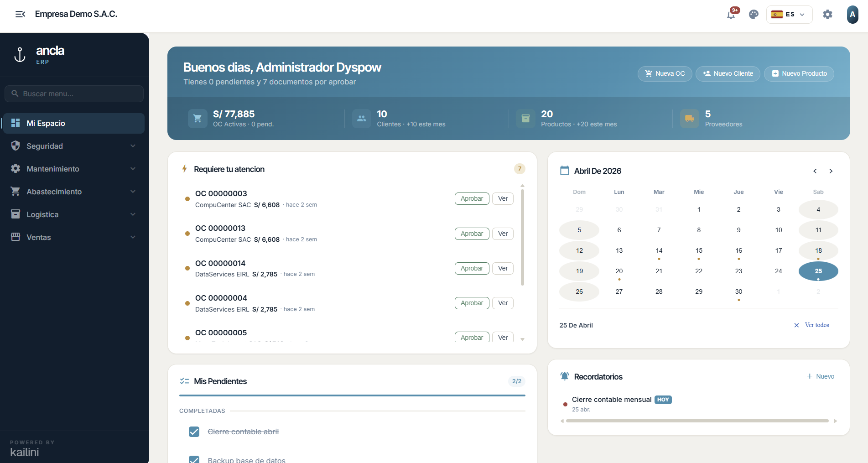Click the calendar icon beside Abril De 2026
The width and height of the screenshot is (868, 463).
[565, 171]
